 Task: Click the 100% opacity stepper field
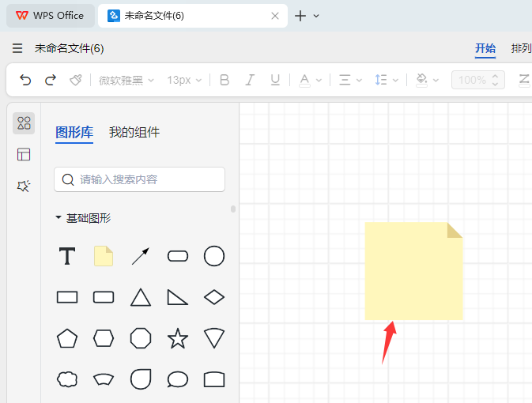[x=478, y=80]
